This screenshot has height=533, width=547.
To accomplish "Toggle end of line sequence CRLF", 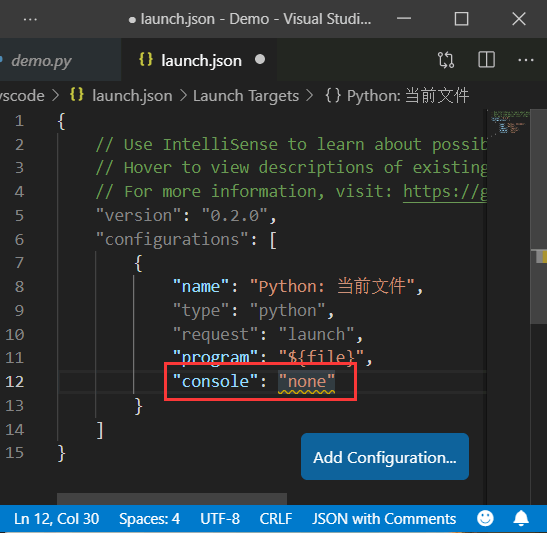I will pyautogui.click(x=276, y=519).
